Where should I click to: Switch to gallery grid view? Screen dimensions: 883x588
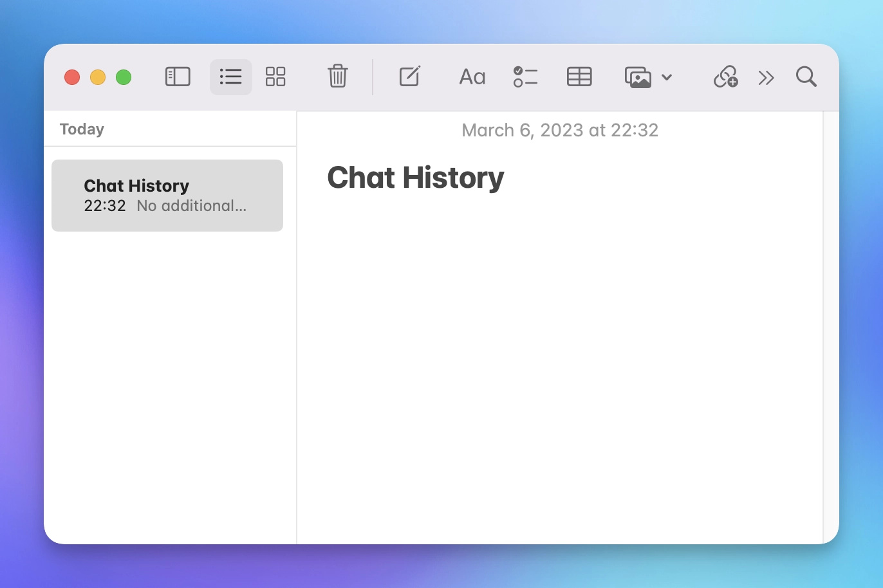pos(275,77)
